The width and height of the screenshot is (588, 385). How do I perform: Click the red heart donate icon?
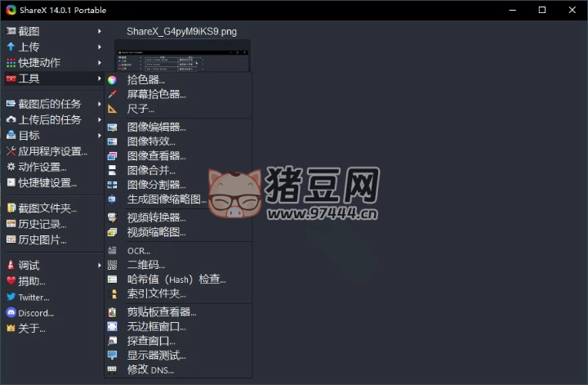pyautogui.click(x=11, y=280)
